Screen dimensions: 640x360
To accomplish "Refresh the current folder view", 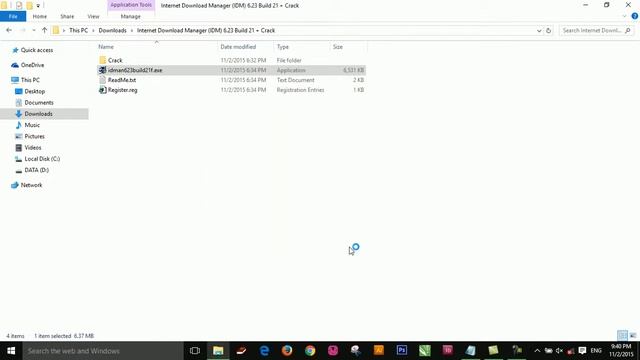I will click(x=549, y=31).
